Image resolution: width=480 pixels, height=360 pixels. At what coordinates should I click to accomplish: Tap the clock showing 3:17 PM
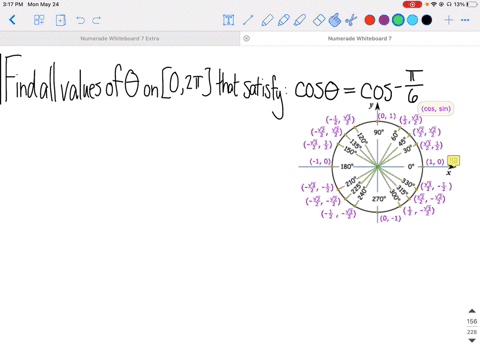13,4
